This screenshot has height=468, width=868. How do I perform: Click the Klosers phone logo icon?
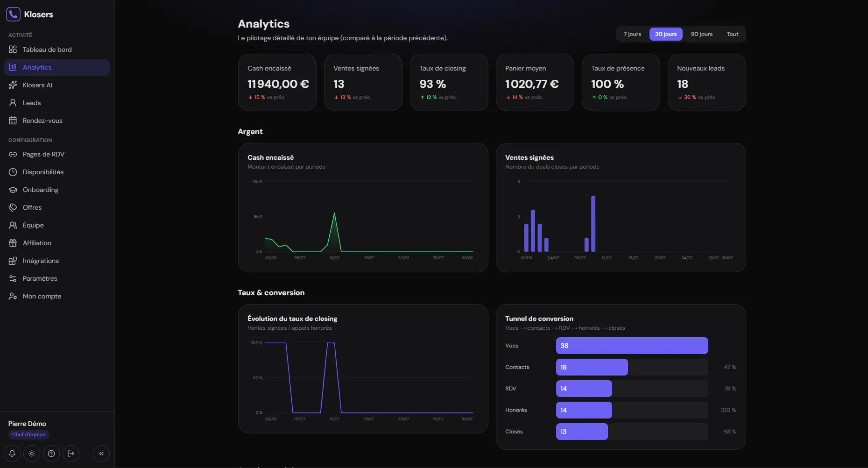(13, 14)
